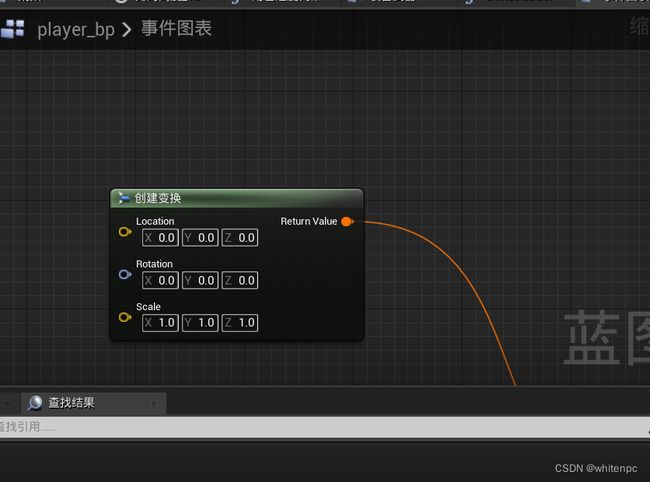Click the small arrow right of 查找结果 tab
This screenshot has height=482, width=650.
click(154, 403)
